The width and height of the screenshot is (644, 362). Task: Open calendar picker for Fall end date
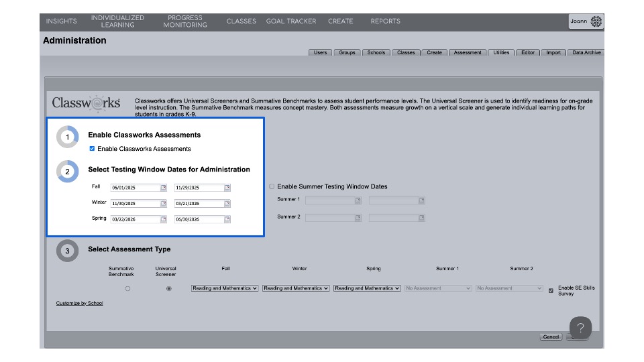tap(227, 188)
